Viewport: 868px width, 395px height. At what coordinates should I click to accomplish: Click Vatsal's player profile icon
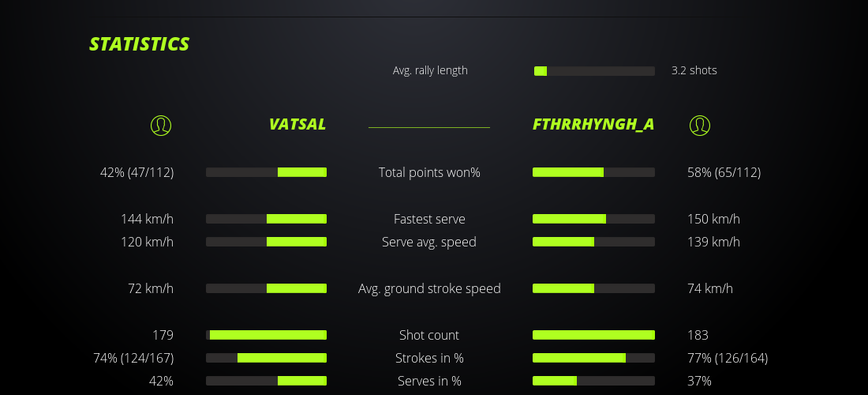click(x=160, y=125)
